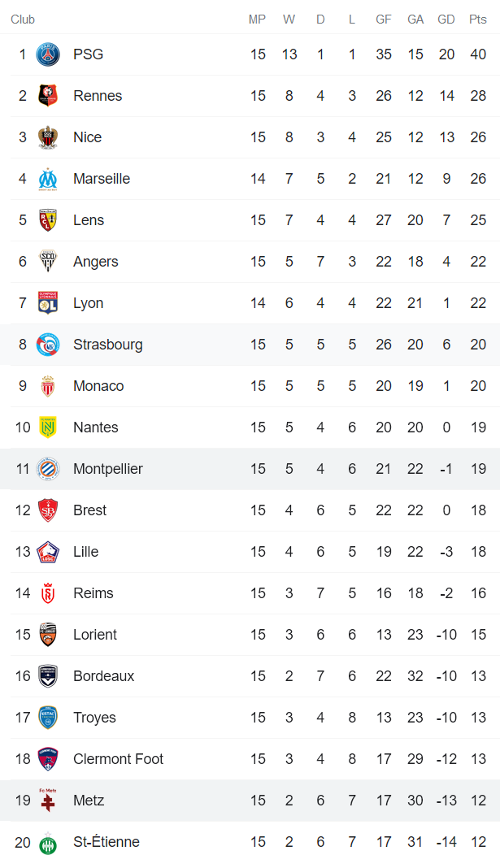Image resolution: width=500 pixels, height=868 pixels.
Task: Click the Pts column header
Action: pos(478,20)
